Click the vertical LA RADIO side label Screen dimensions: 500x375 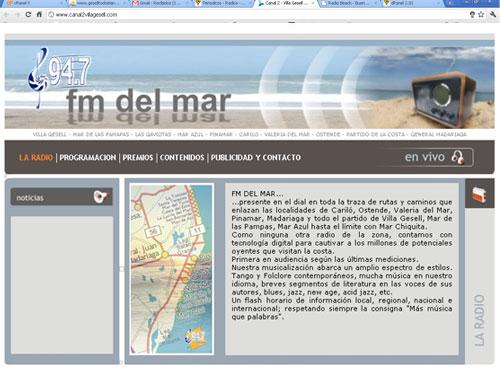(x=479, y=320)
